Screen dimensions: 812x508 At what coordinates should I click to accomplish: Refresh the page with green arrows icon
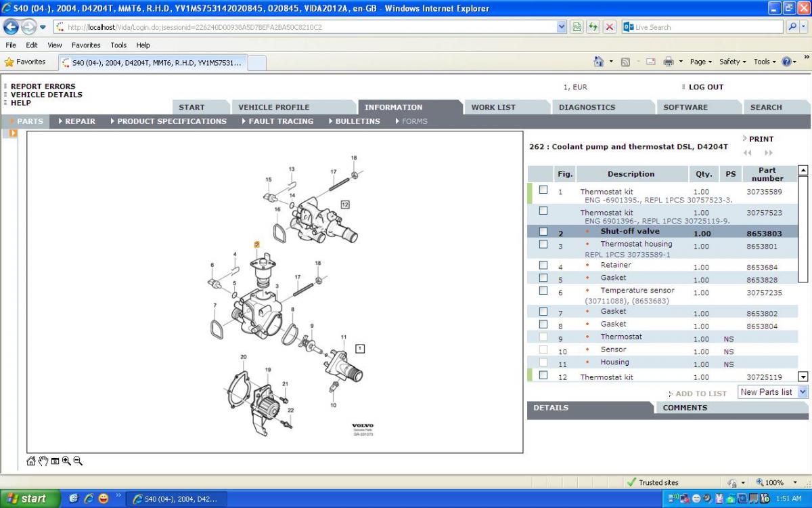(593, 27)
